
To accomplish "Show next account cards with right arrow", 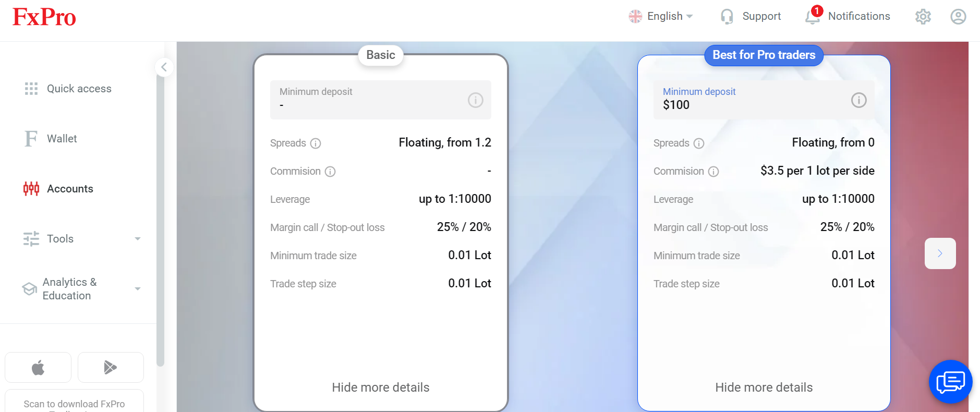I will coord(940,253).
